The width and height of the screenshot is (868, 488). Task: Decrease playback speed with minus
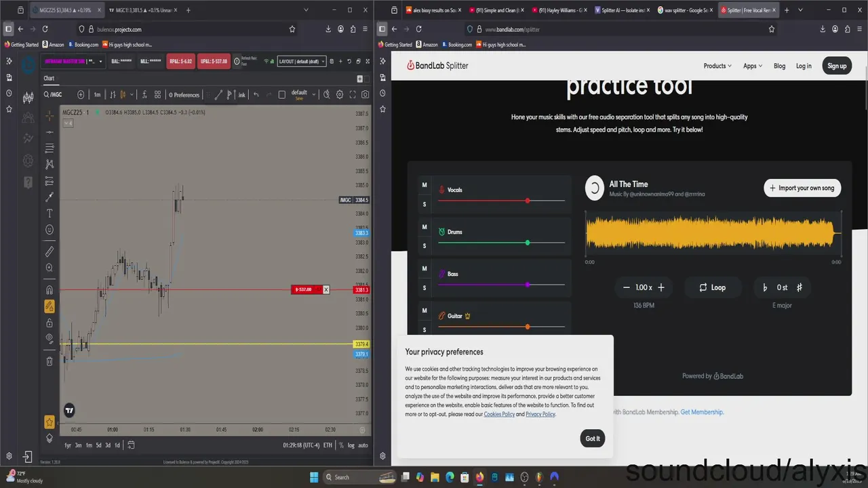pos(627,287)
